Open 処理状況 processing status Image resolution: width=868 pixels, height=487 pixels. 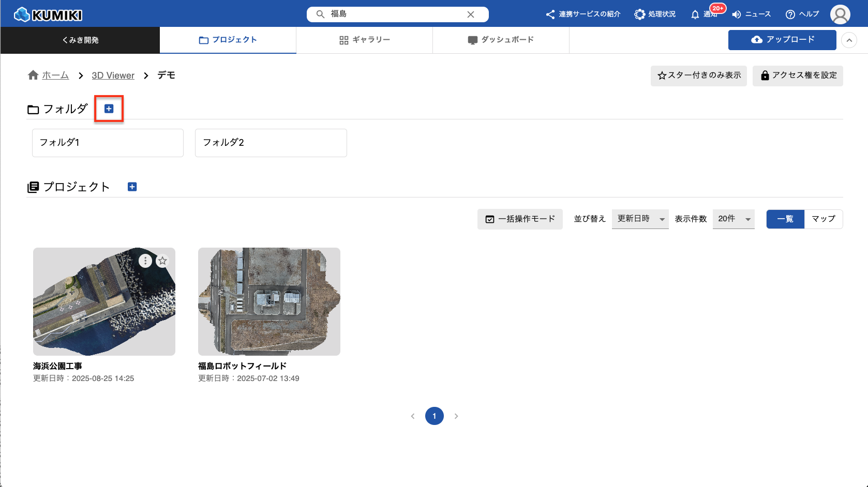tap(655, 14)
